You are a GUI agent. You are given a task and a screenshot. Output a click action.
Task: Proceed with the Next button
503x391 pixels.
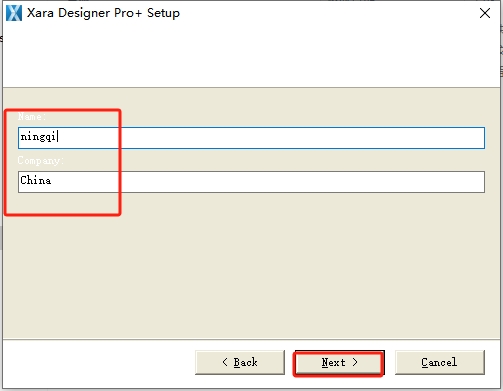pyautogui.click(x=339, y=362)
